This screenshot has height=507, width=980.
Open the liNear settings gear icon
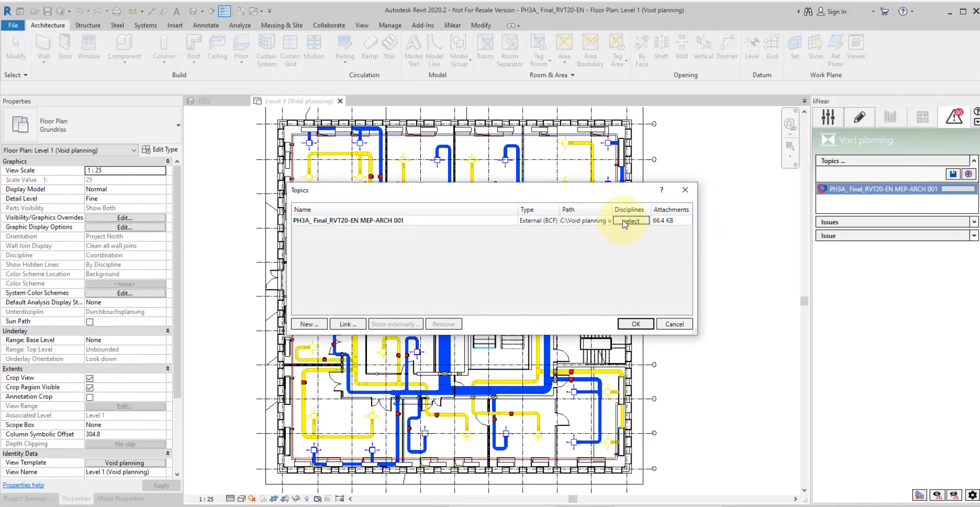pyautogui.click(x=972, y=495)
